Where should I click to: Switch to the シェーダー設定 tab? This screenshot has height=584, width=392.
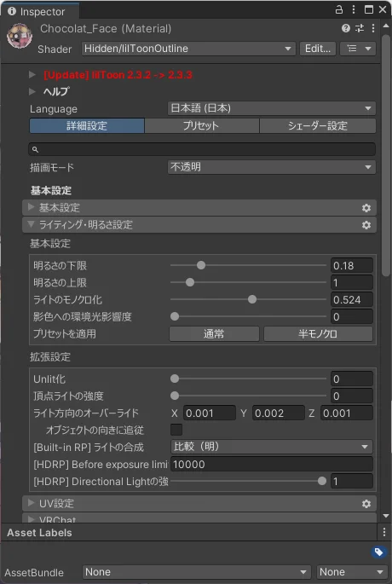[318, 126]
